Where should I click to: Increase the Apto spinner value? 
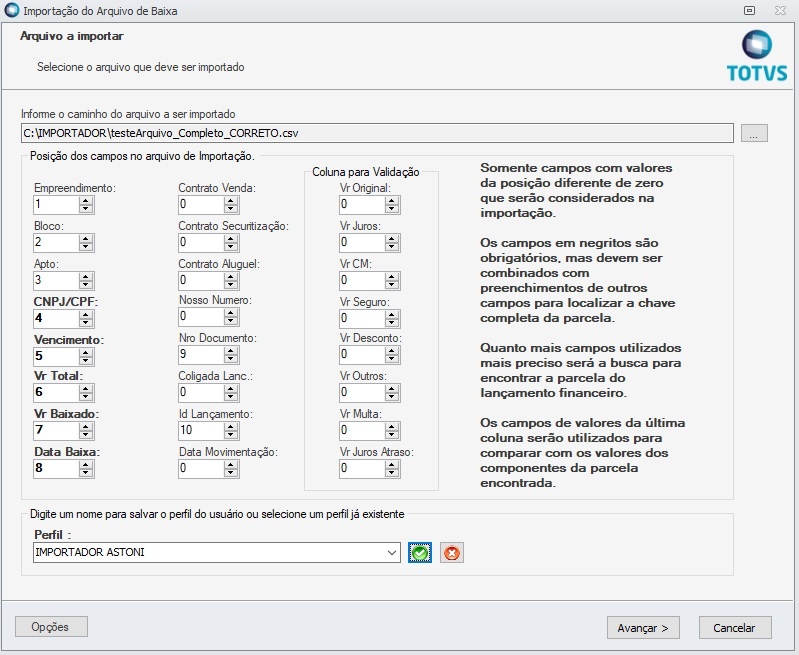[x=86, y=276]
